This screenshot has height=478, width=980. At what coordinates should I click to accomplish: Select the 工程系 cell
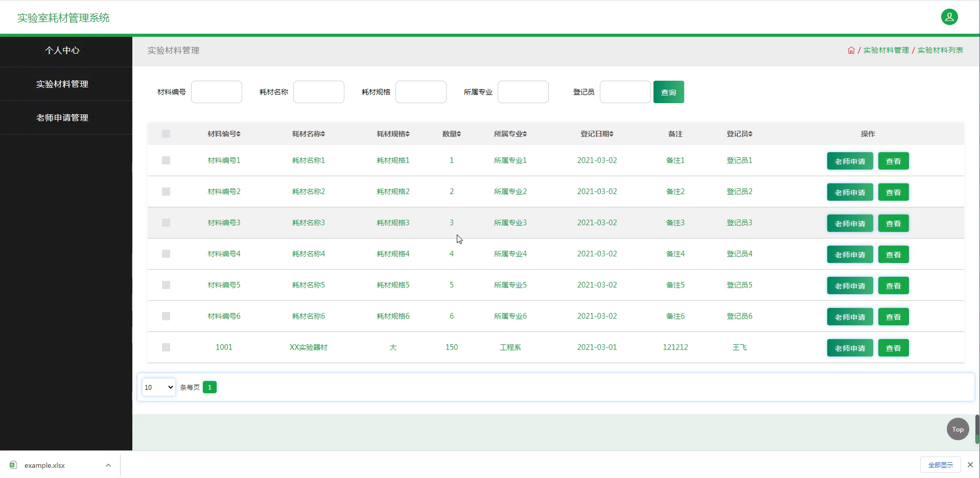(510, 347)
